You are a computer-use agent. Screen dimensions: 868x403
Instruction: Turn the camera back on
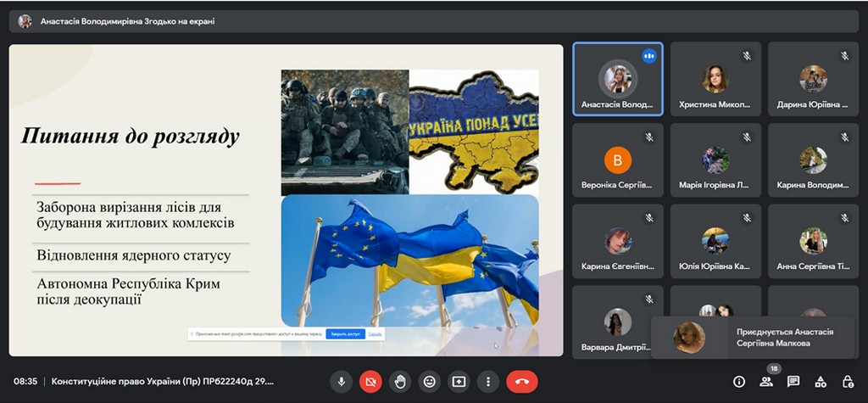click(x=370, y=382)
